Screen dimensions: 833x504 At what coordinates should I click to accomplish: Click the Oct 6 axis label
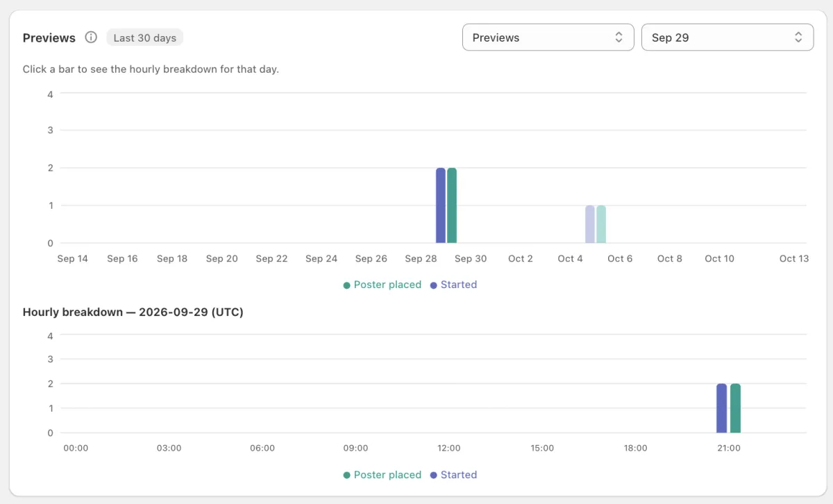coord(620,258)
